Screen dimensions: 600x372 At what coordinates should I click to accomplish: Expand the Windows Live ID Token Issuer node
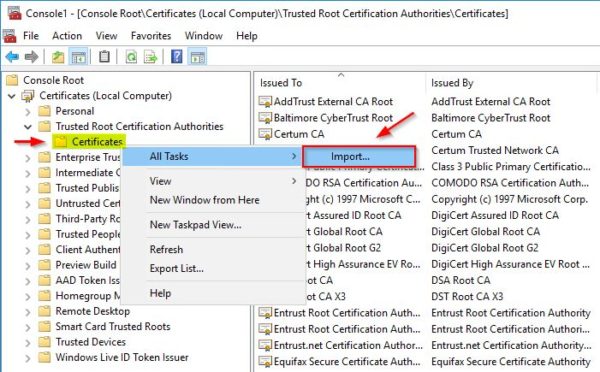[x=28, y=358]
